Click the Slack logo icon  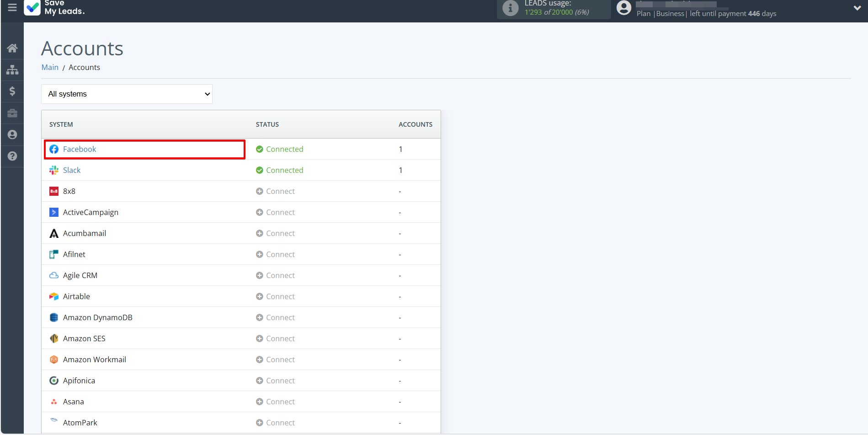[54, 170]
